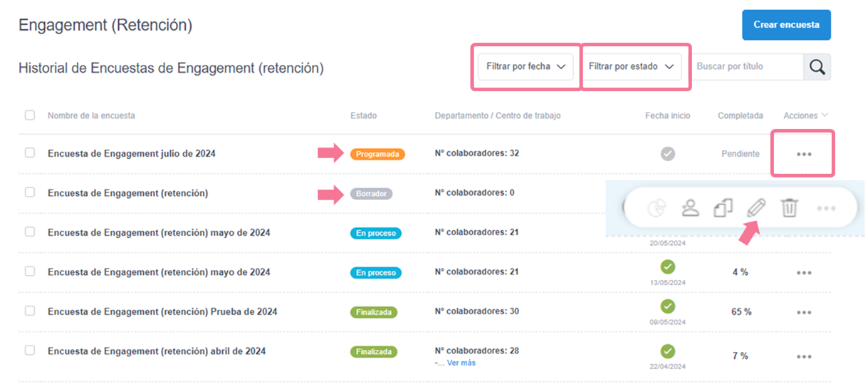Toggle the select-all surveys header checkbox
Viewport: 868px width, 389px height.
pyautogui.click(x=30, y=115)
